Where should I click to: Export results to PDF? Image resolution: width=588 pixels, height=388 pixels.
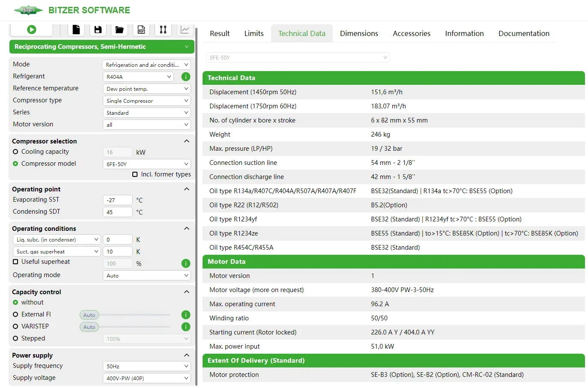141,30
